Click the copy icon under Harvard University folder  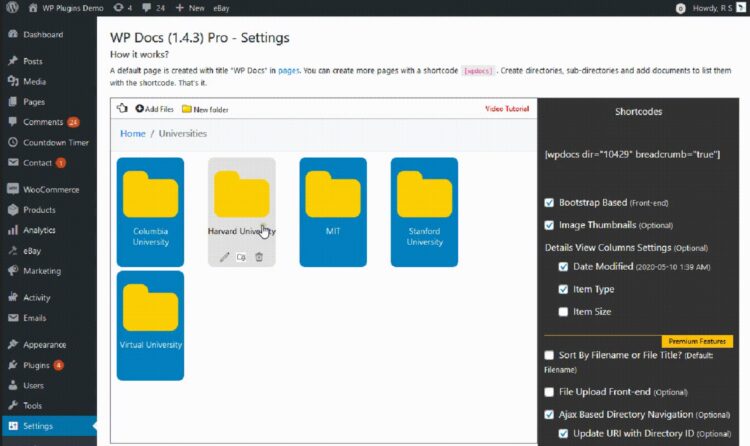pos(241,257)
